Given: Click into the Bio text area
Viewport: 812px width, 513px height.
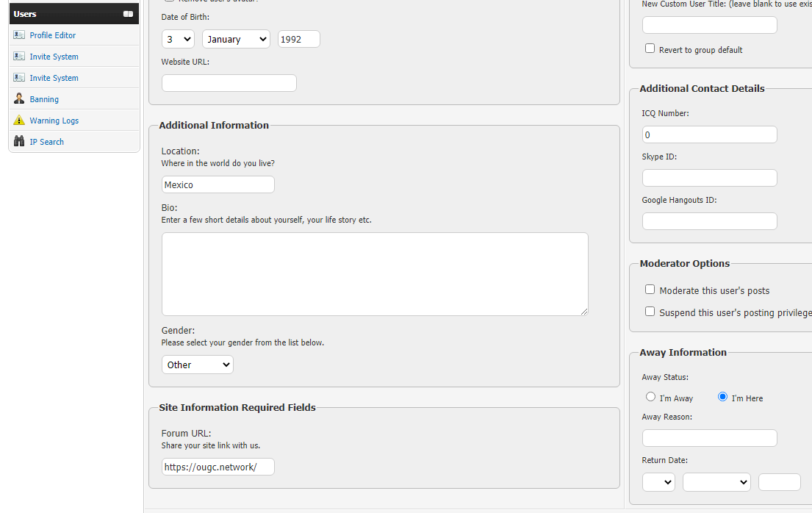Looking at the screenshot, I should point(375,274).
